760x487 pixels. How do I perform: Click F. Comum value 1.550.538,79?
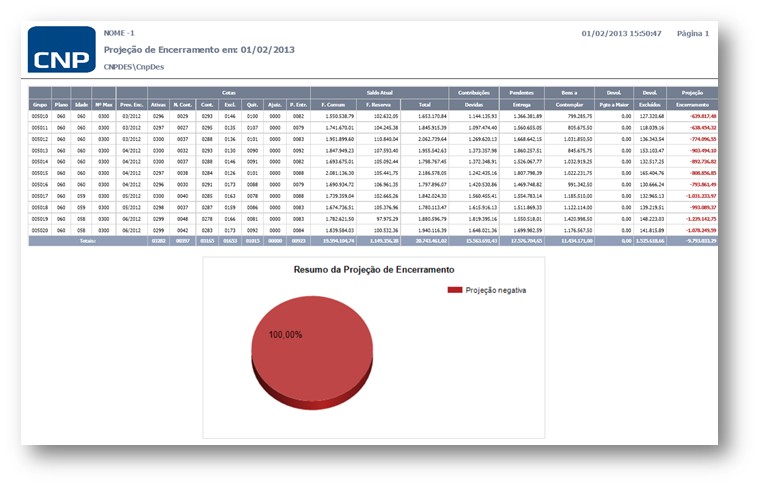pyautogui.click(x=340, y=116)
